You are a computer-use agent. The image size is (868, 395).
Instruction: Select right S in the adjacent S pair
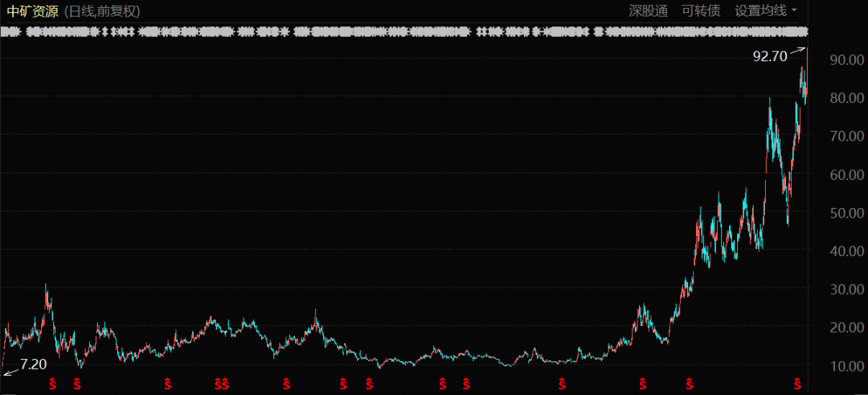click(x=226, y=384)
